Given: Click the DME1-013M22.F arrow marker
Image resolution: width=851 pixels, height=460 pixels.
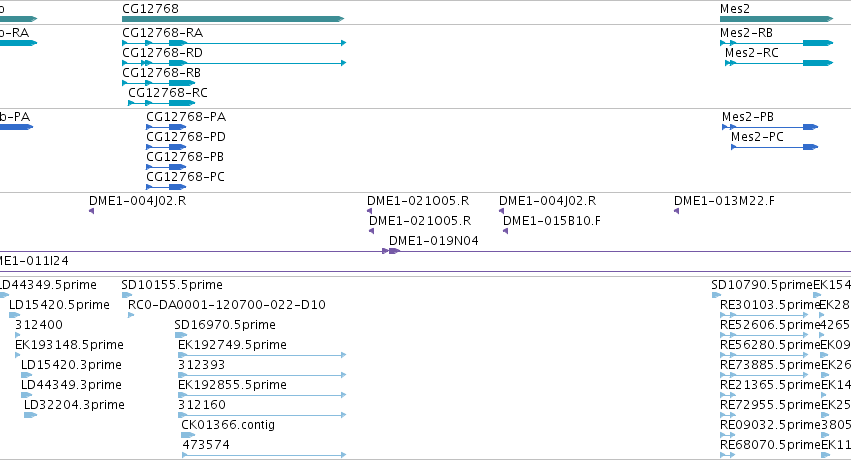Looking at the screenshot, I should (x=677, y=211).
